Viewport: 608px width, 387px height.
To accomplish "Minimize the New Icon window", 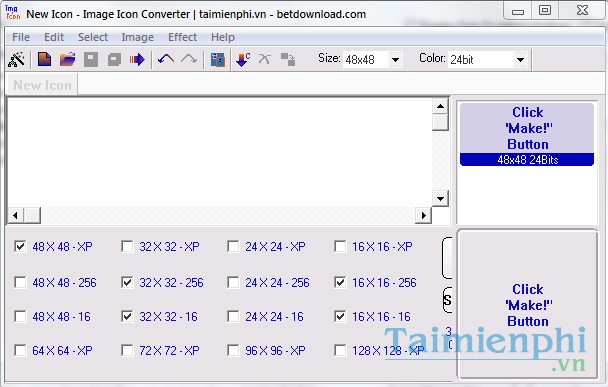I will pyautogui.click(x=518, y=11).
